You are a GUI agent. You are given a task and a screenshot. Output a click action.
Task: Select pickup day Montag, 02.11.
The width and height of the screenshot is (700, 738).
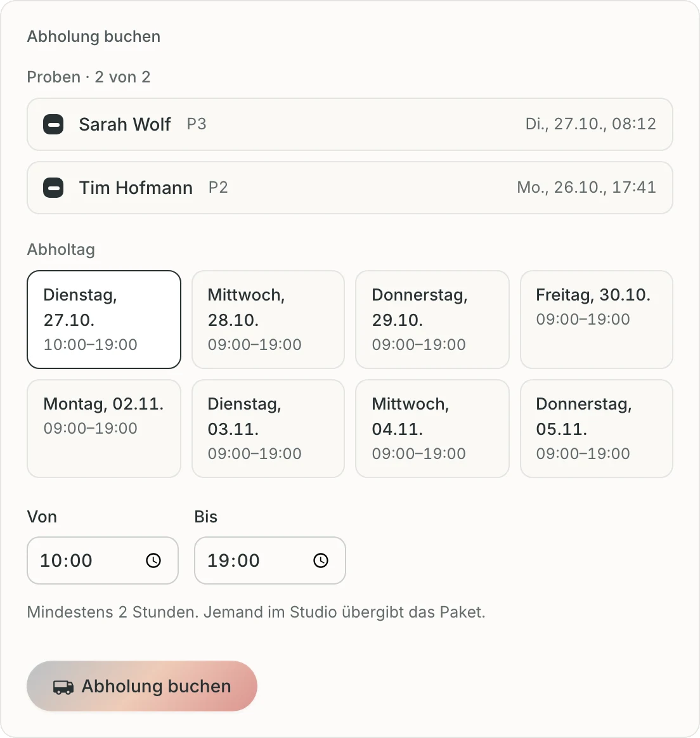[x=104, y=429]
